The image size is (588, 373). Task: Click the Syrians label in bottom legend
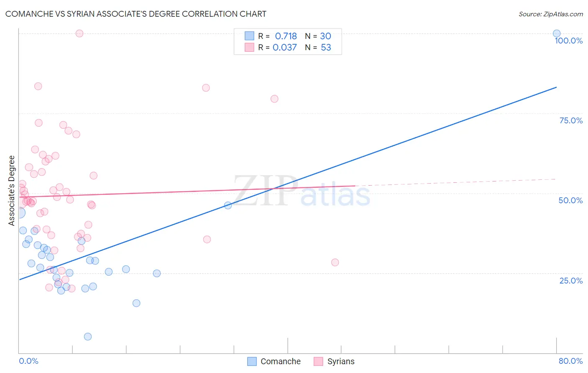point(341,361)
